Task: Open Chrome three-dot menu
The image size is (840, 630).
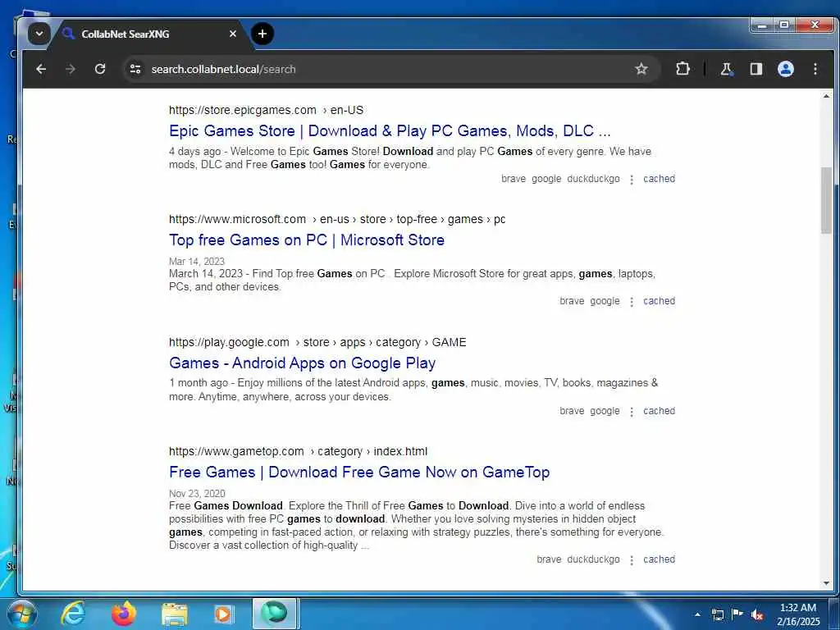Action: [x=815, y=69]
